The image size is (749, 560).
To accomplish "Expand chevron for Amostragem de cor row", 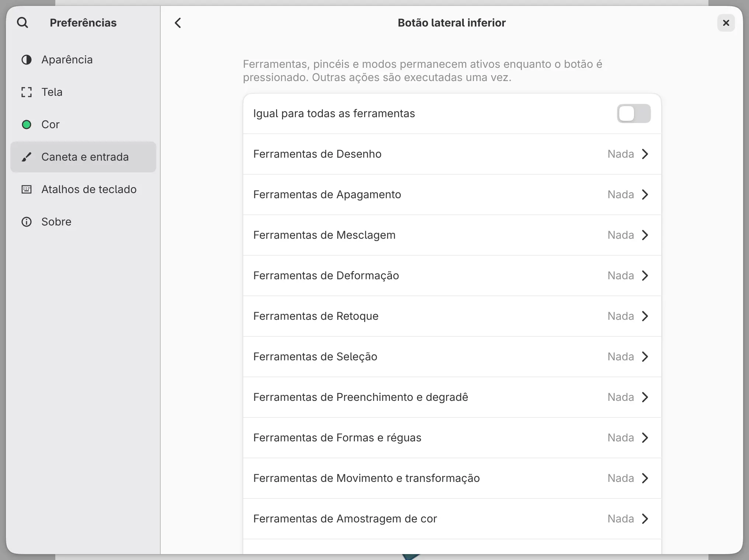I will (645, 519).
